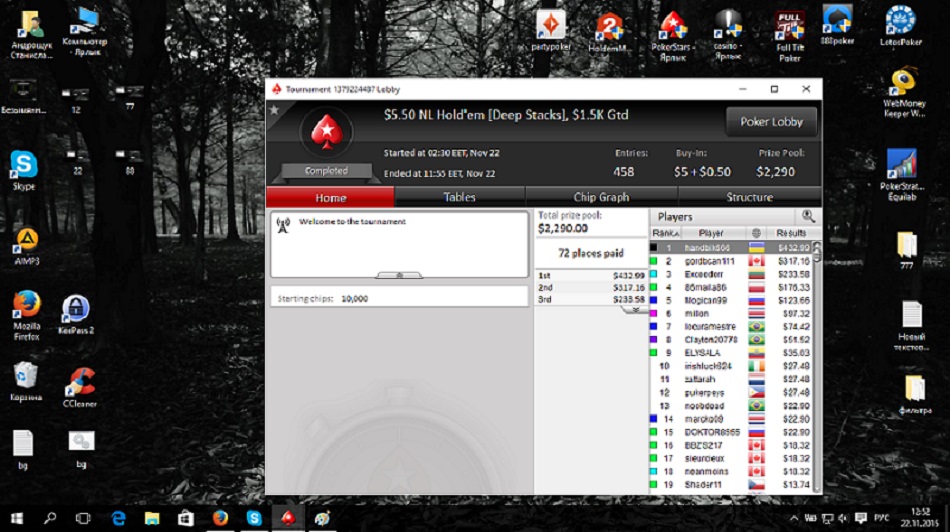The width and height of the screenshot is (950, 532).
Task: Select player Shader11 row
Action: pyautogui.click(x=731, y=485)
